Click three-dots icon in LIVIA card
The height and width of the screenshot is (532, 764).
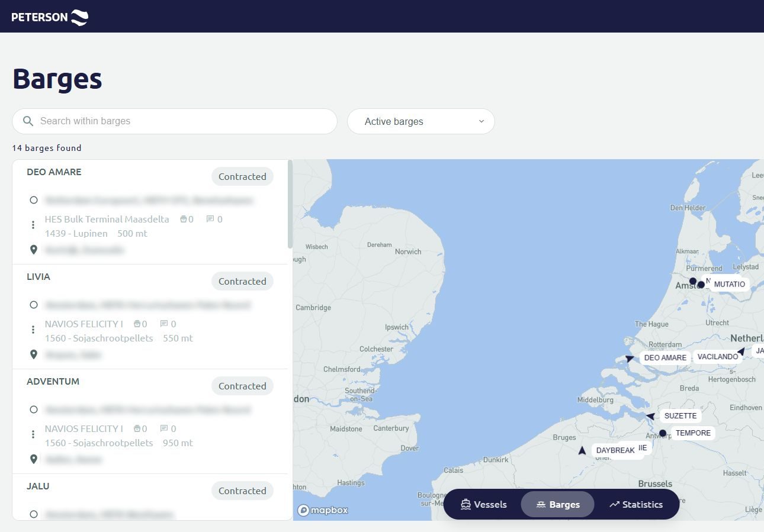click(33, 330)
